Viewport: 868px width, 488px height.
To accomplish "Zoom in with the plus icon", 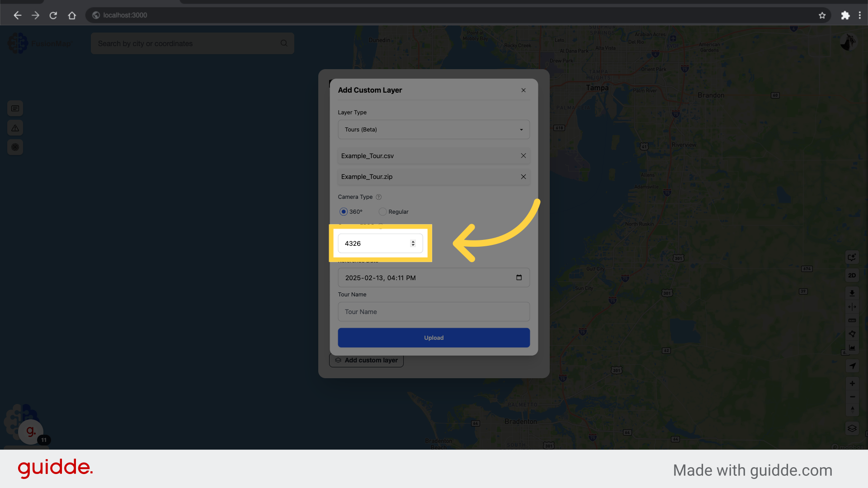I will point(852,383).
